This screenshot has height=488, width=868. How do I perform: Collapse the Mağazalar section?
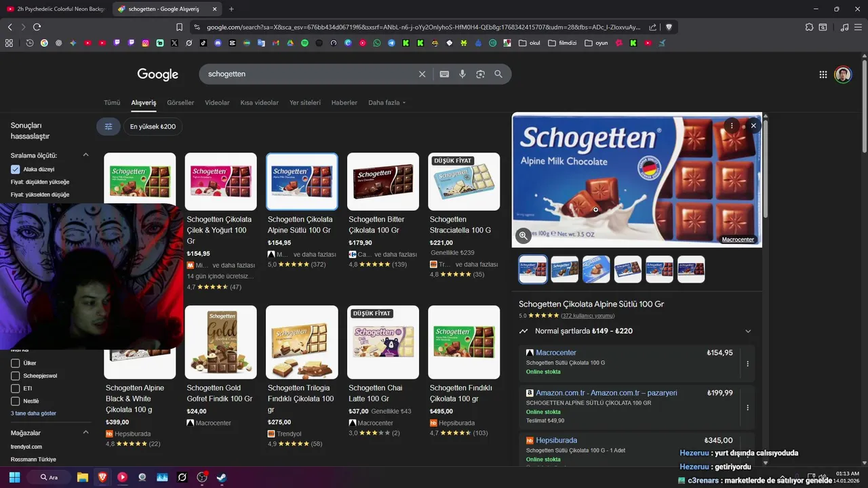(x=85, y=432)
